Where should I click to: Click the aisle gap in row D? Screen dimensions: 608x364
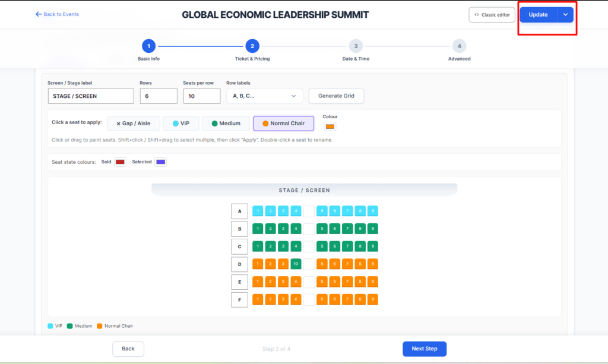(309, 264)
